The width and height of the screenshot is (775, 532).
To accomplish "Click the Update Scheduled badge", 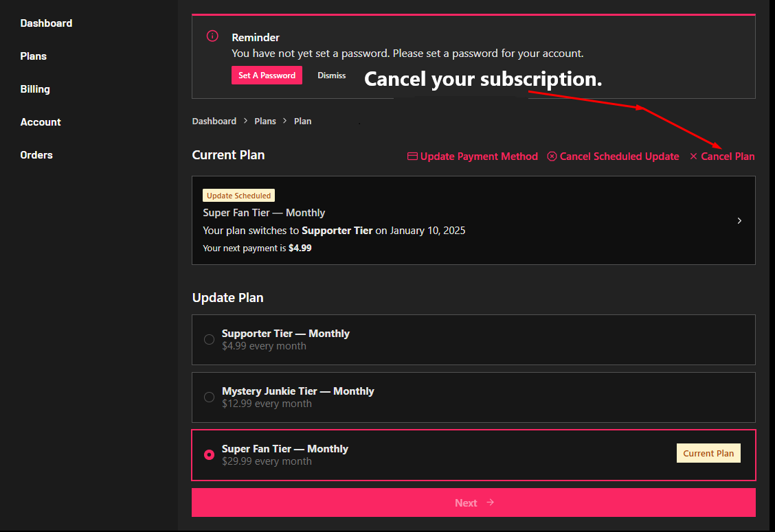I will pos(238,196).
